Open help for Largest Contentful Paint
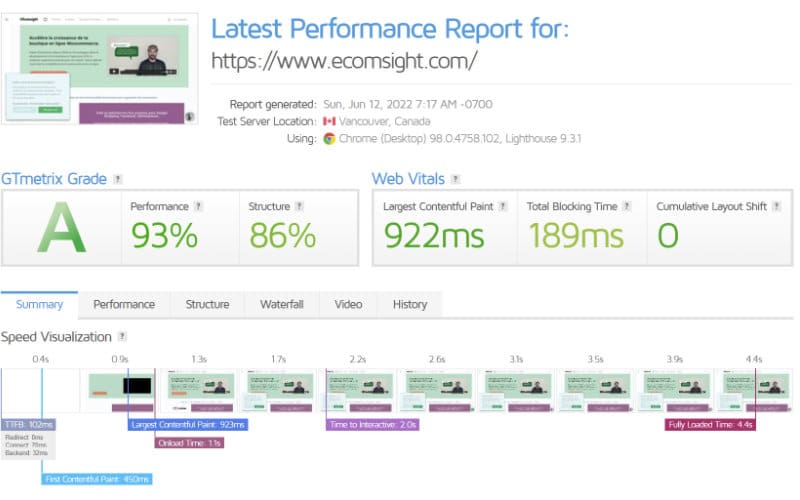 tap(503, 206)
